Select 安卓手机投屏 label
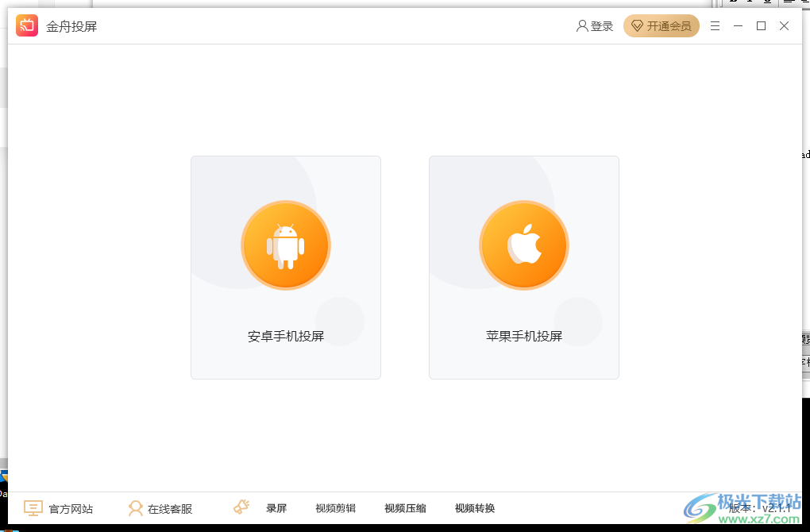 286,336
